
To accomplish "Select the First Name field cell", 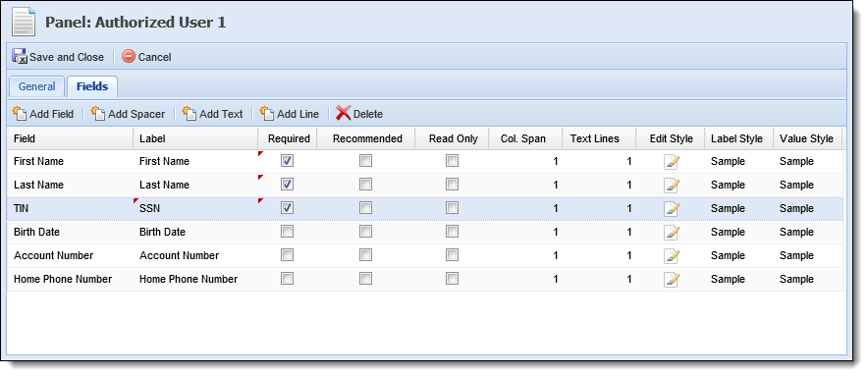I will click(70, 162).
